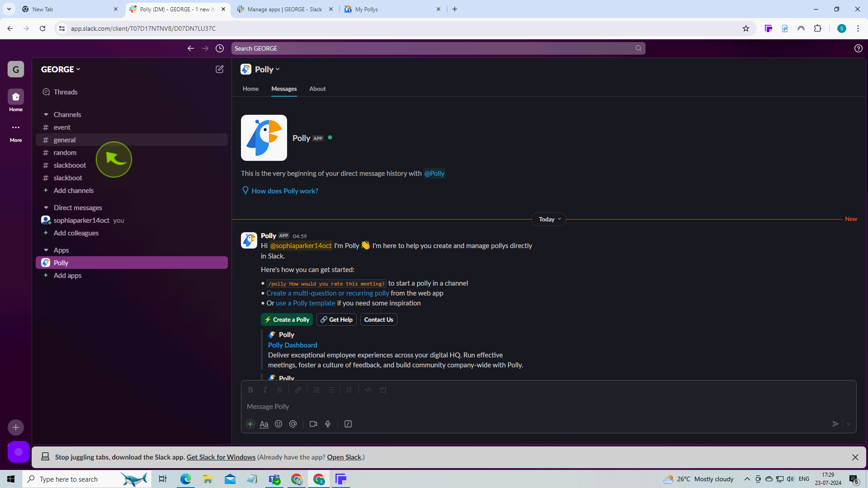Open the Chrome tab list dropdown
This screenshot has width=868, height=488.
point(9,9)
